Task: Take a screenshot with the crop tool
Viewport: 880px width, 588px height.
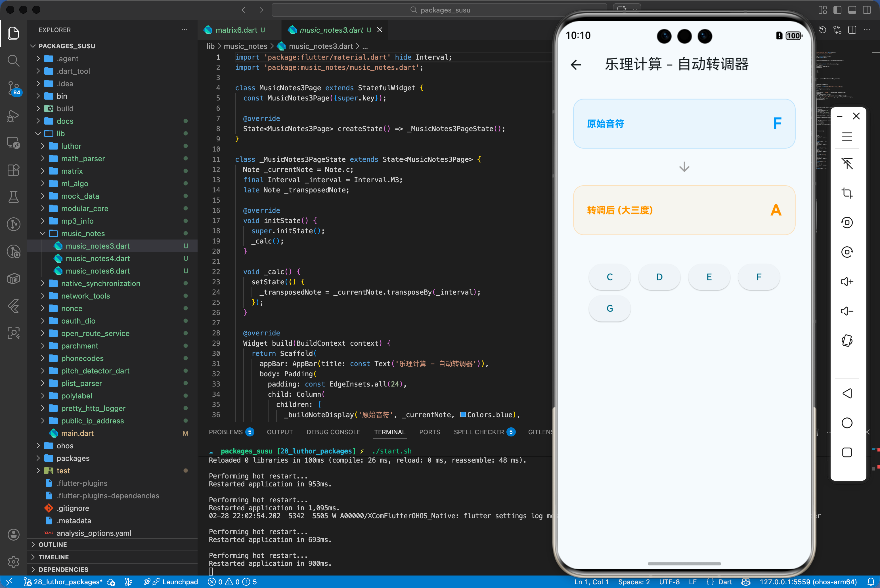Action: 847,193
